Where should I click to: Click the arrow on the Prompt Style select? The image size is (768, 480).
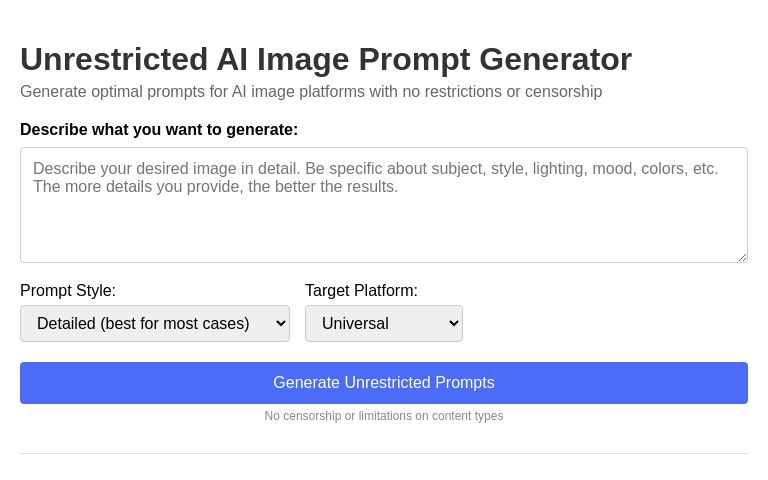(x=279, y=324)
